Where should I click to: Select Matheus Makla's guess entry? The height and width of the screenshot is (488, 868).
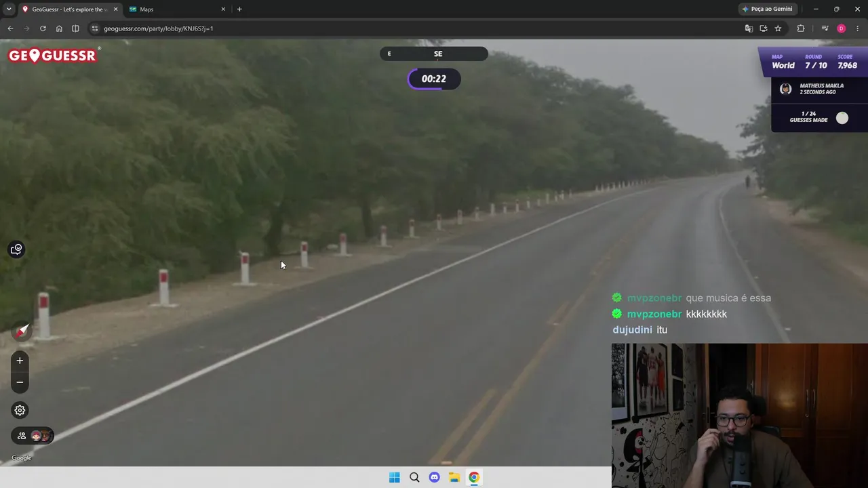819,89
